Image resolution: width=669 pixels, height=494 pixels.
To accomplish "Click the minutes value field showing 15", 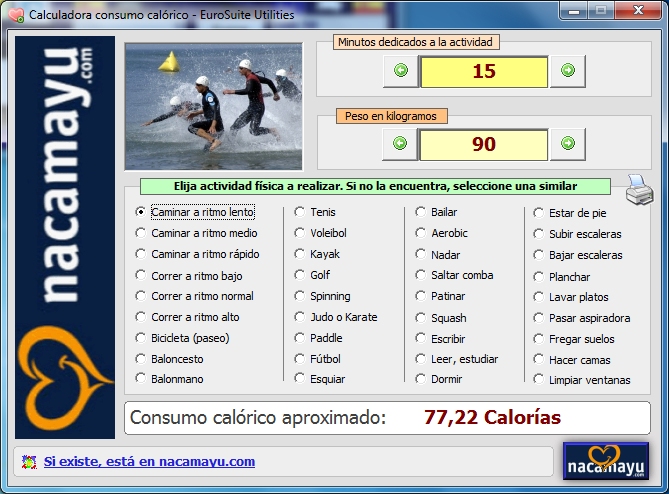I will [483, 72].
